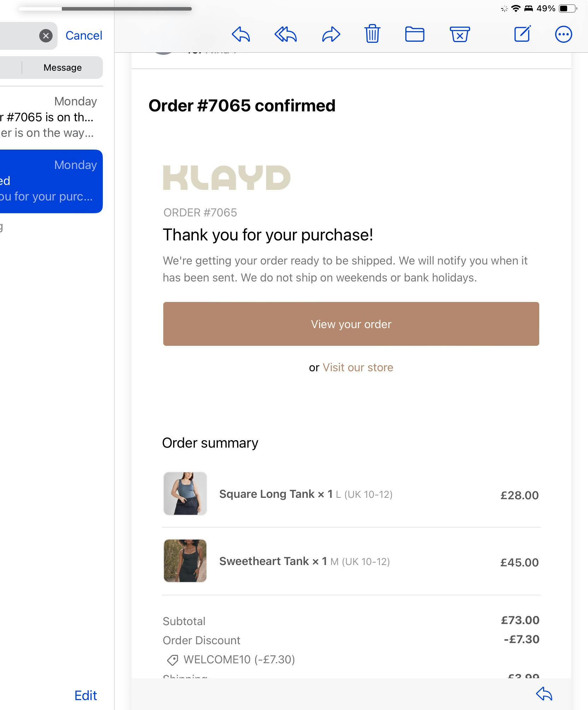The width and height of the screenshot is (588, 710).
Task: Open the 'Order #7065 is on the way' email
Action: click(x=49, y=117)
